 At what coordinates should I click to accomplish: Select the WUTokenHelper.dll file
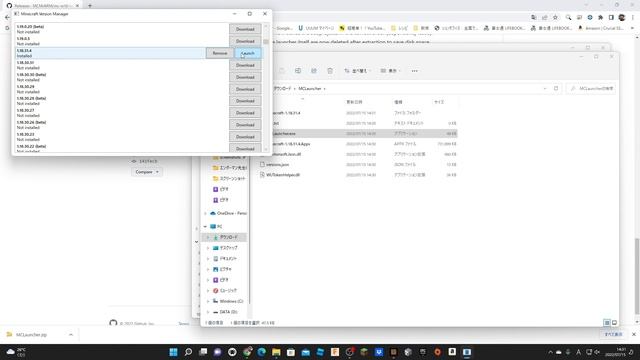point(283,175)
